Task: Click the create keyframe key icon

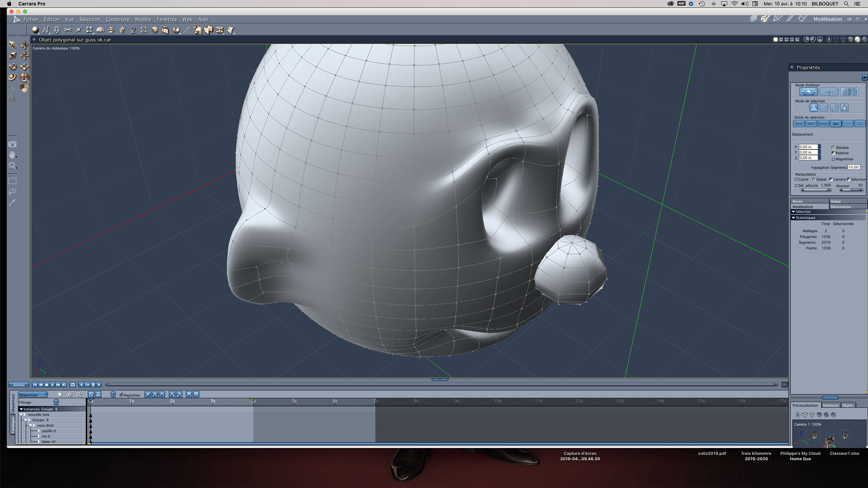Action: (x=87, y=385)
